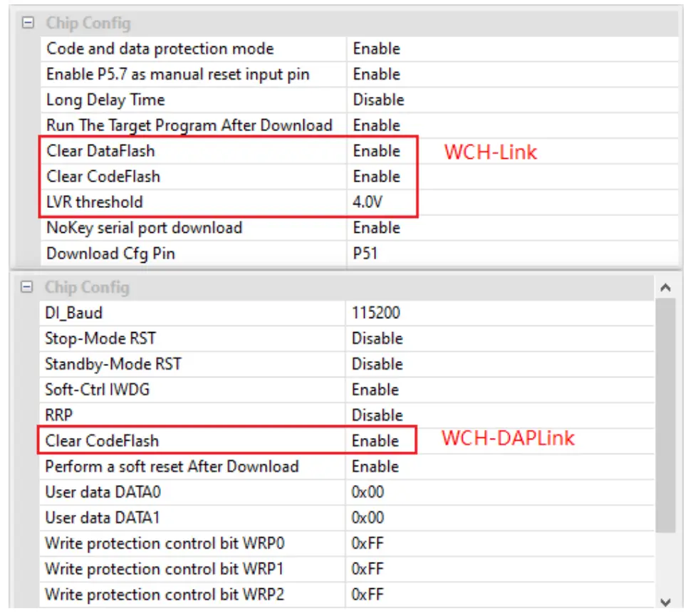Disable Soft-Ctrl IWDG
This screenshot has width=688, height=616.
[x=385, y=390]
